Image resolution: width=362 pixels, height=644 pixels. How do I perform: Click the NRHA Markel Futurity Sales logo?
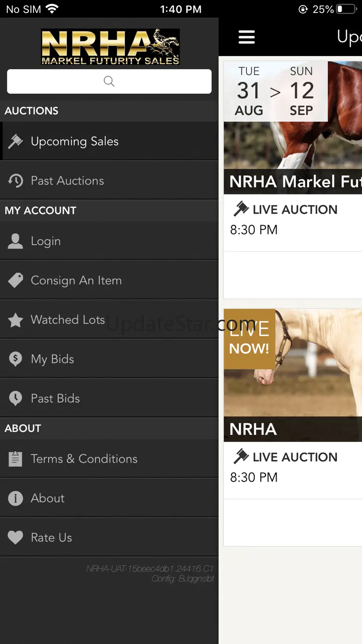pyautogui.click(x=110, y=46)
